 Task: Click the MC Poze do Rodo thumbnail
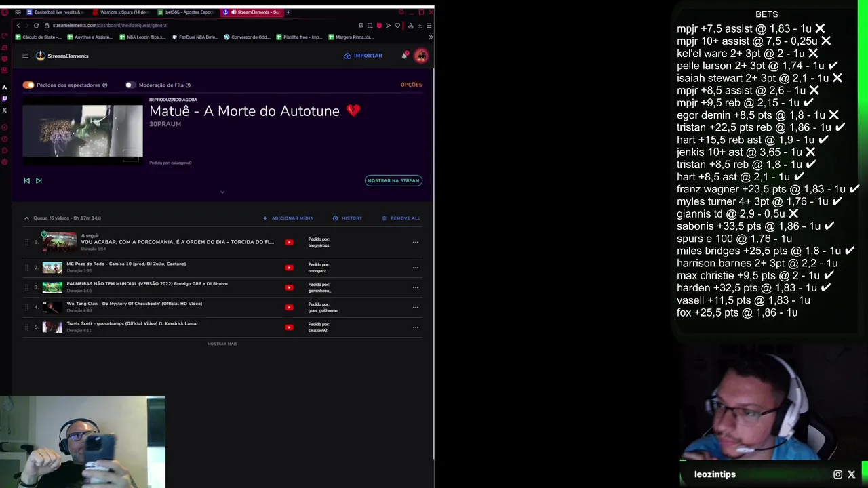click(52, 267)
